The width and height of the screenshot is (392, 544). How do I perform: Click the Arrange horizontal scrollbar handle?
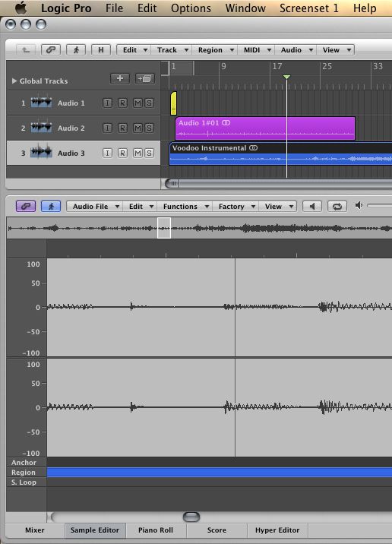pyautogui.click(x=172, y=183)
